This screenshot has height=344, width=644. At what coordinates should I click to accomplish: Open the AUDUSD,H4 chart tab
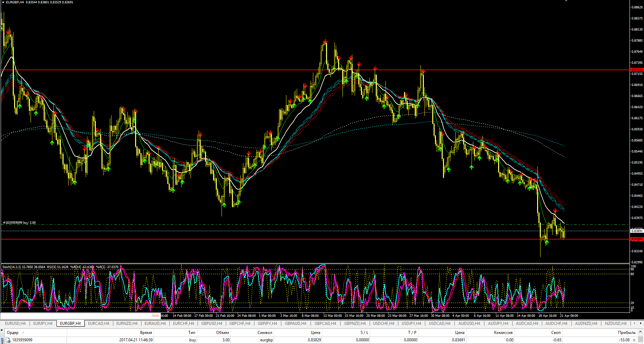click(469, 324)
